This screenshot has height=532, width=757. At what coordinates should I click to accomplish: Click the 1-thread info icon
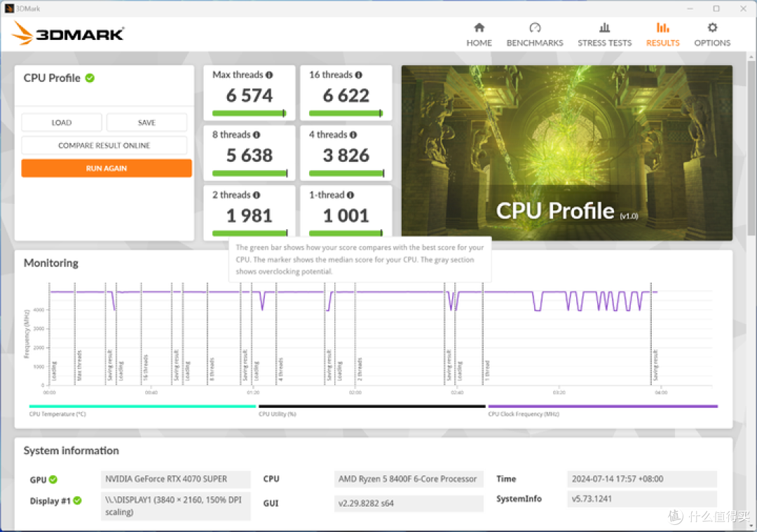coord(350,195)
